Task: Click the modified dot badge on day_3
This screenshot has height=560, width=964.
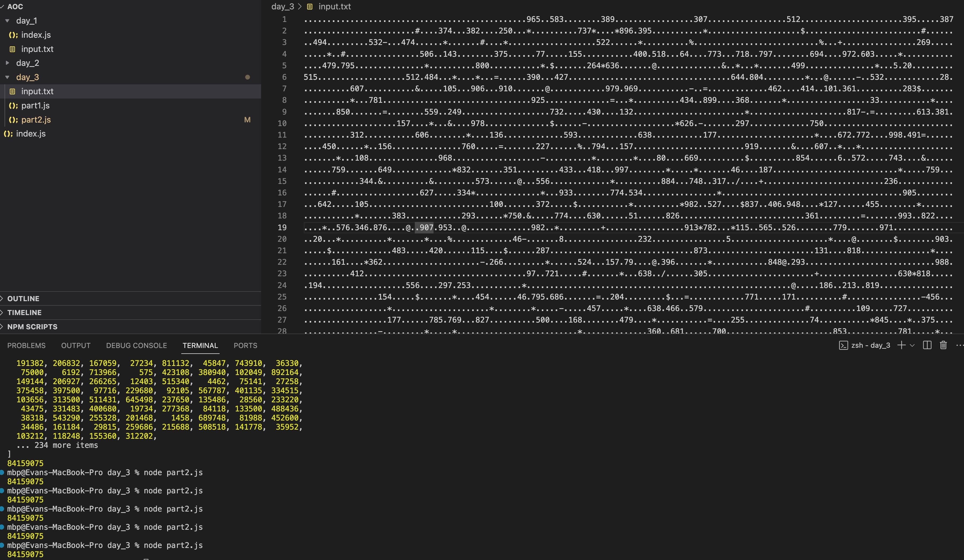Action: click(x=248, y=77)
